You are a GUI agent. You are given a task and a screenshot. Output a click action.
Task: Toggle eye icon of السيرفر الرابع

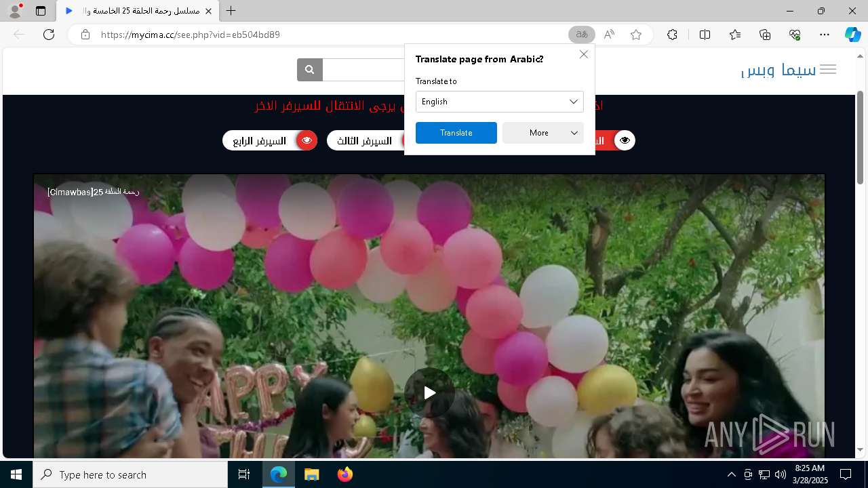click(307, 140)
